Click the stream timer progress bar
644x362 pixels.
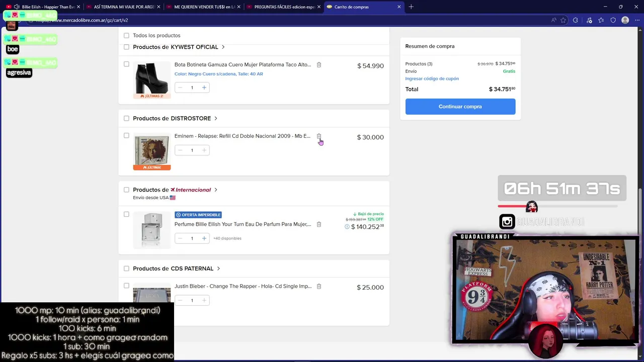point(557,206)
